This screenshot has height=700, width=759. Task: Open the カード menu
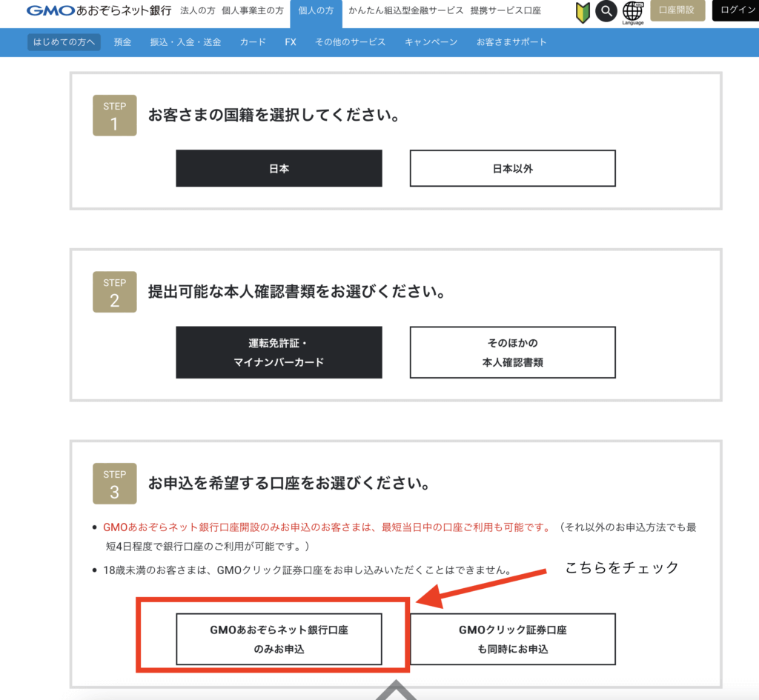tap(253, 42)
